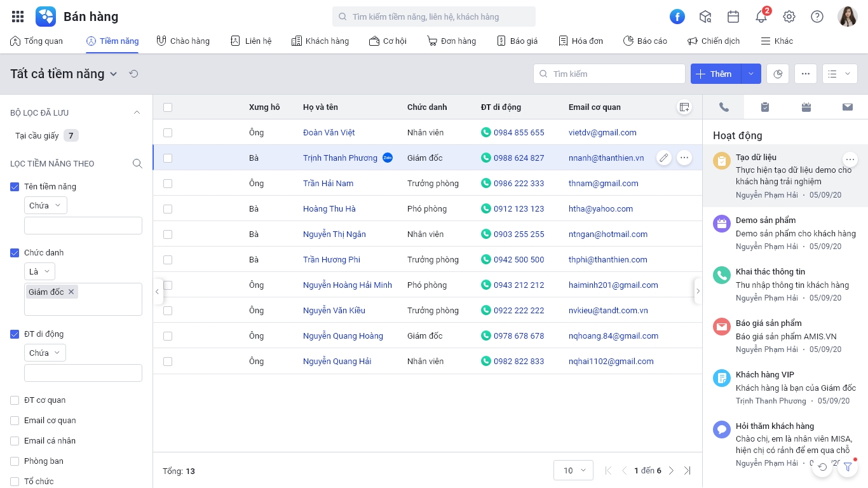
Task: Open the Chứa condition dropdown under Tên tiềm năng
Action: [x=46, y=206]
